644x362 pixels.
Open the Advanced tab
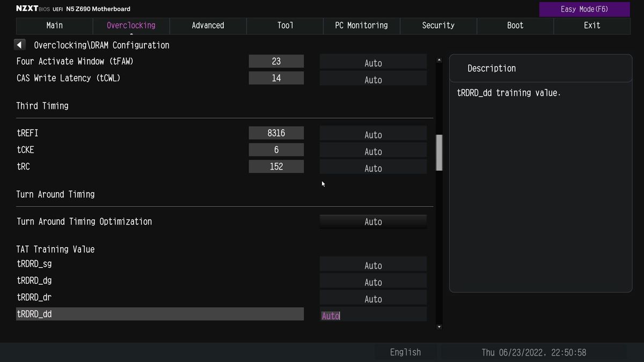[x=208, y=25]
